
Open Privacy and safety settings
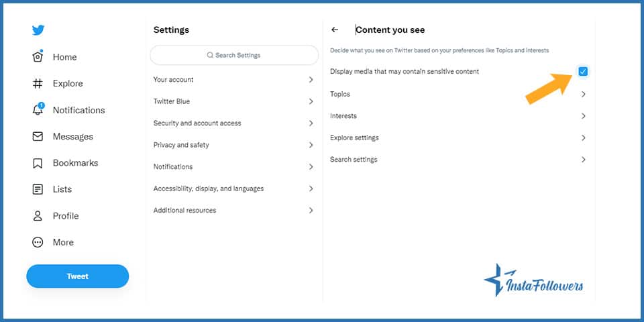pos(233,145)
